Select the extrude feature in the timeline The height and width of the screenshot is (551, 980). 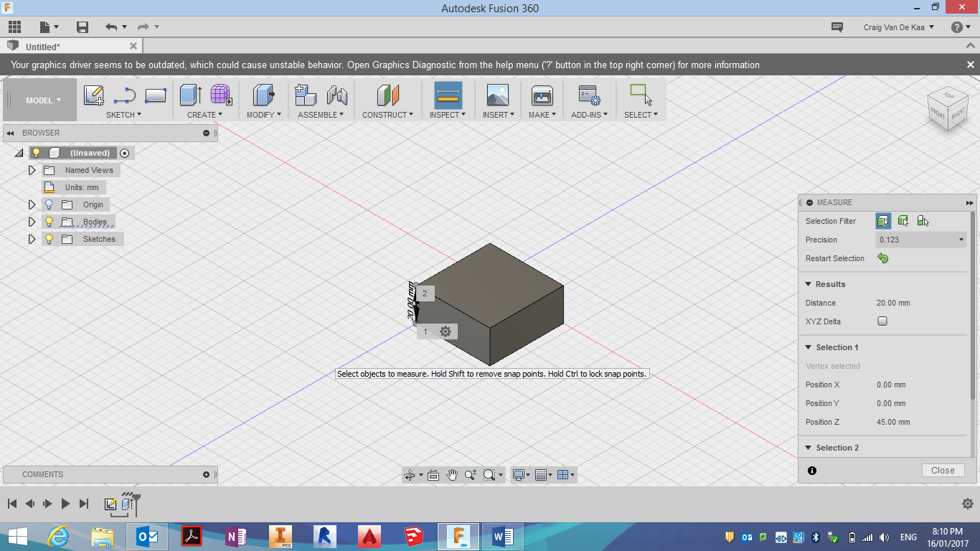pyautogui.click(x=128, y=504)
